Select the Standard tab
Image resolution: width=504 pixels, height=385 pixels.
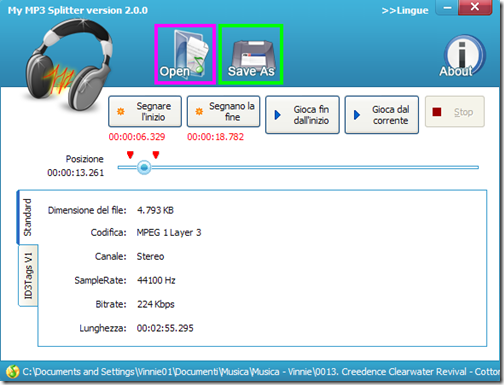tap(27, 218)
